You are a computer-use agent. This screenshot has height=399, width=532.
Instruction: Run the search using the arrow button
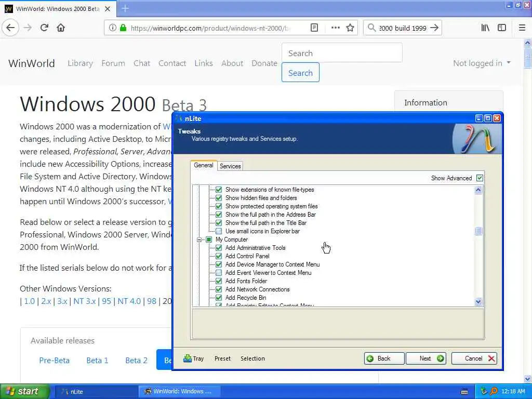[434, 28]
